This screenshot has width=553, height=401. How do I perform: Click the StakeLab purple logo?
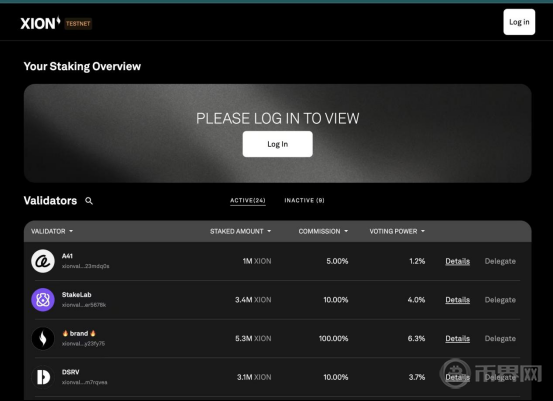tap(43, 300)
